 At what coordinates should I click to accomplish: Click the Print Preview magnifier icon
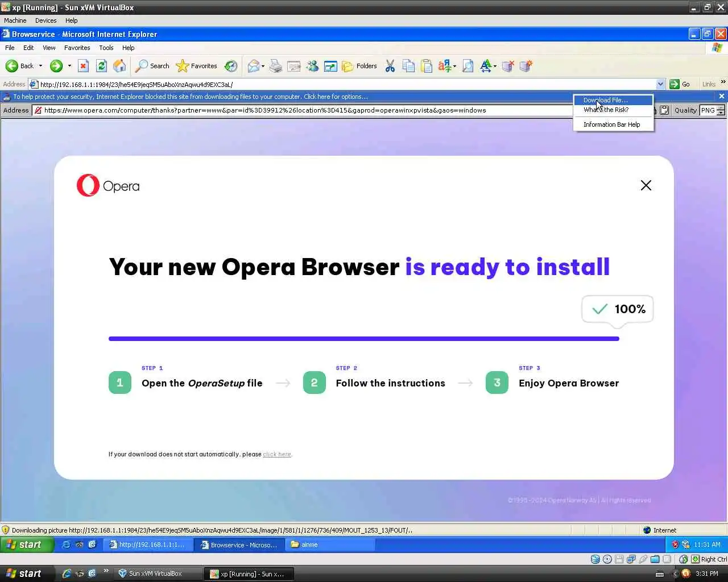point(468,66)
